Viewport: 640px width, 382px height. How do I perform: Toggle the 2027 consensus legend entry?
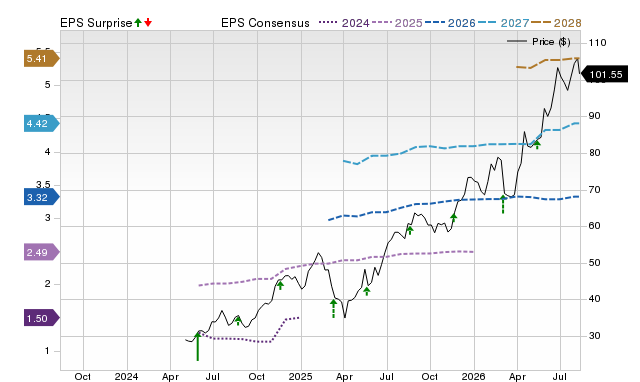[x=504, y=23]
